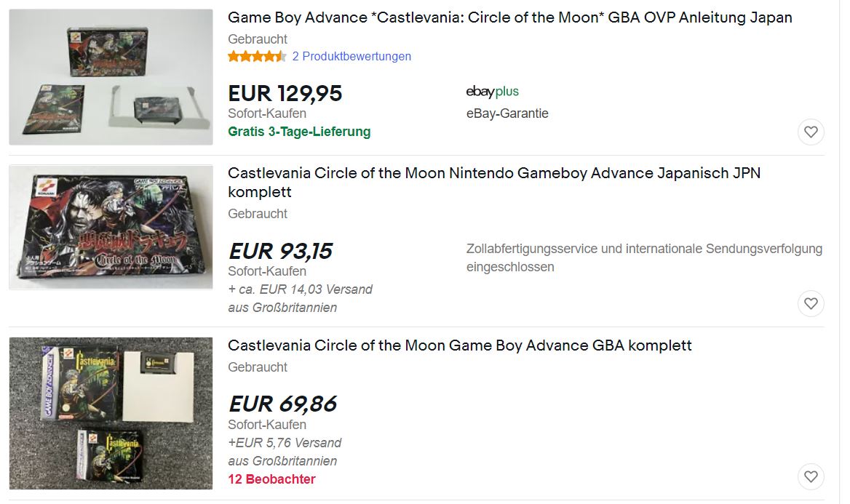
Task: Click the '+EUR 5,76 Versand' shipping text
Action: click(285, 443)
